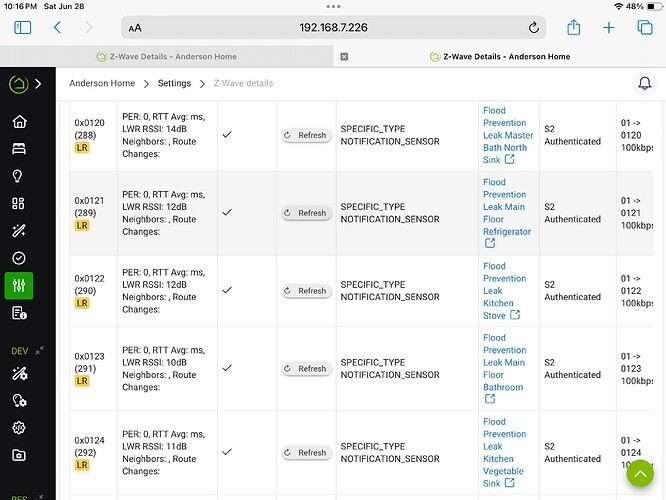666x500 pixels.
Task: Switch to the first Z-Wave Details tab
Action: (x=166, y=56)
